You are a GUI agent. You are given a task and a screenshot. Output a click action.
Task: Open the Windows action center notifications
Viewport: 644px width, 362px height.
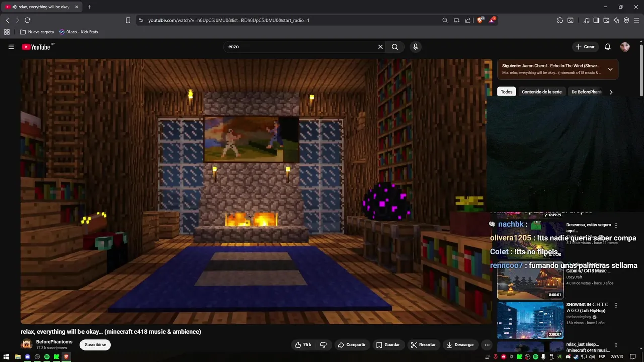pyautogui.click(x=633, y=357)
